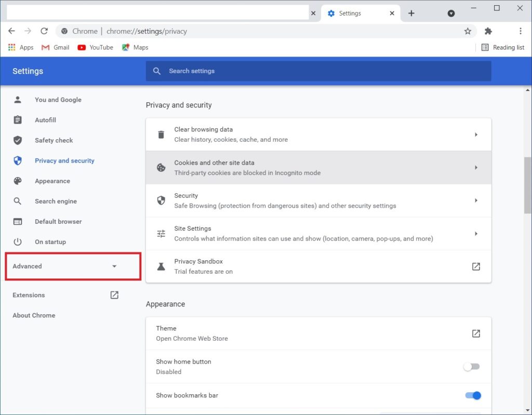This screenshot has height=415, width=532.
Task: Reload the page with the refresh icon
Action: coord(44,31)
